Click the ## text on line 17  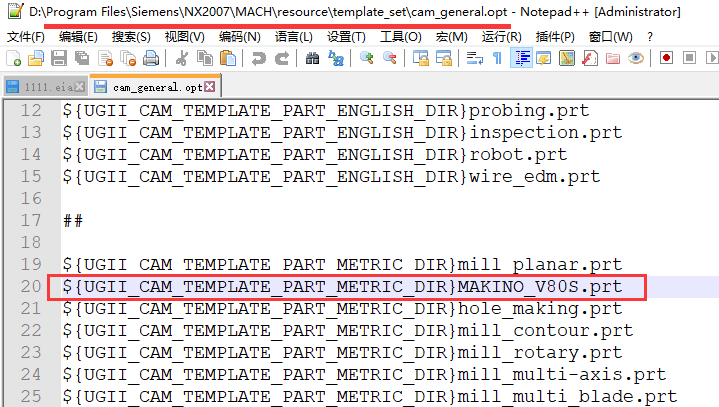[x=73, y=221]
